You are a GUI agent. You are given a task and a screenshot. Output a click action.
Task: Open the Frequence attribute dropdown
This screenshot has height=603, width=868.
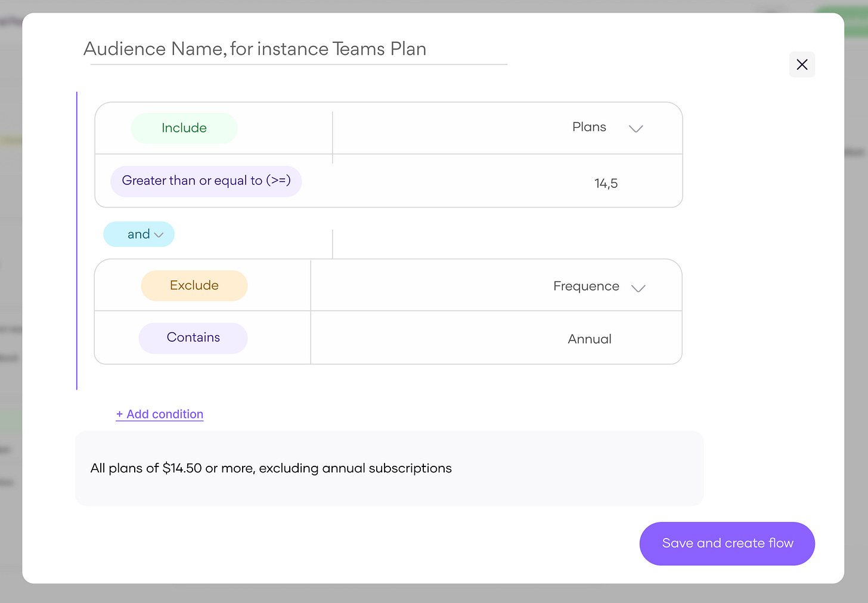pos(586,286)
